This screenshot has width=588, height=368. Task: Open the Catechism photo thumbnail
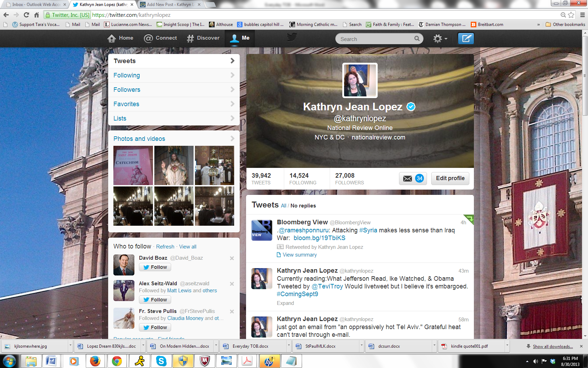tap(133, 165)
